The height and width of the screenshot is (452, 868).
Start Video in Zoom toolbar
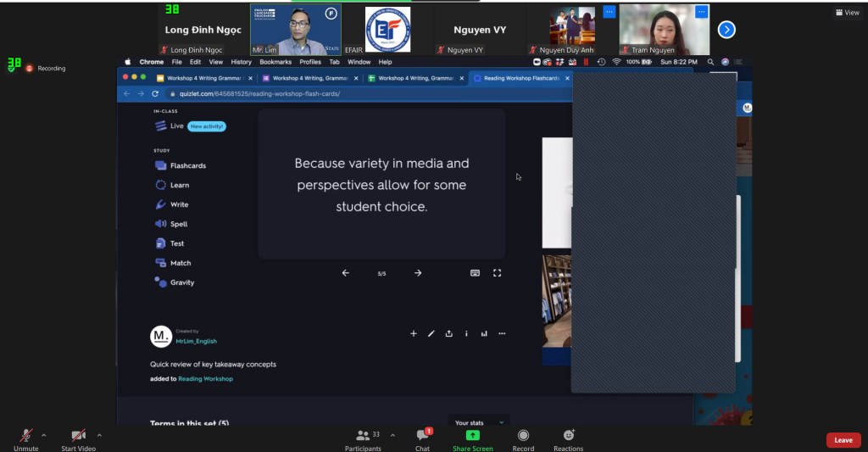(79, 440)
